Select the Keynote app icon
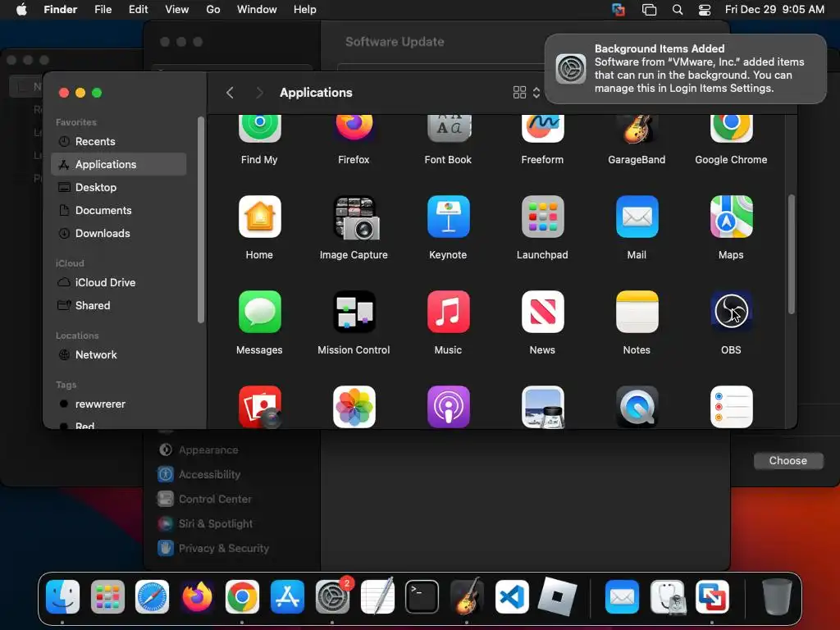Image resolution: width=840 pixels, height=630 pixels. (x=448, y=217)
